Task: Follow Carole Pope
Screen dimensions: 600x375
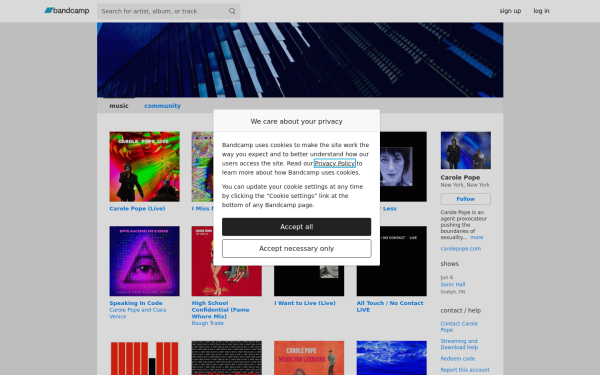Action: [465, 199]
